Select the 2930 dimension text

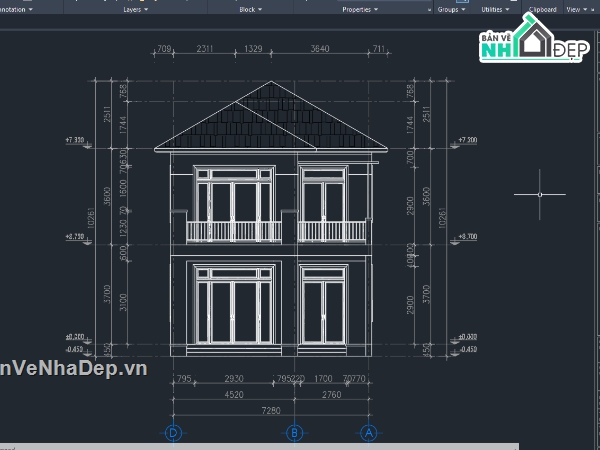(x=234, y=378)
